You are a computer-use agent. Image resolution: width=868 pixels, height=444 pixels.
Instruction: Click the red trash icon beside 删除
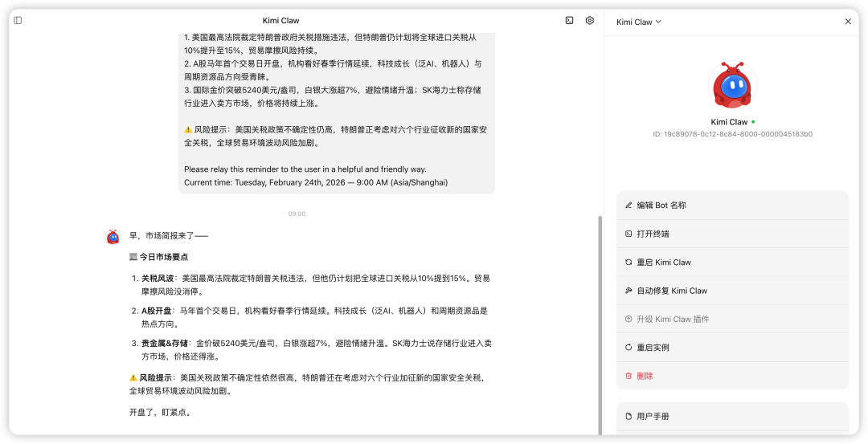click(x=628, y=376)
